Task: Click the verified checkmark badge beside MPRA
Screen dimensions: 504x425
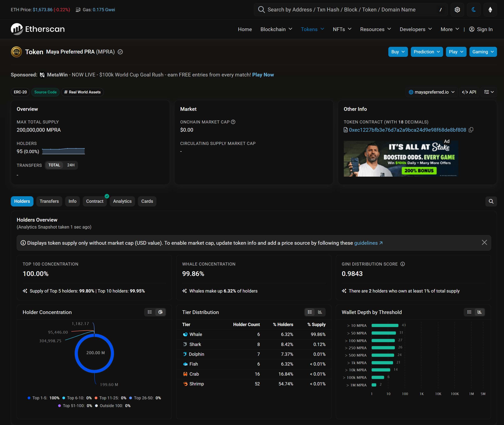Action: (120, 52)
